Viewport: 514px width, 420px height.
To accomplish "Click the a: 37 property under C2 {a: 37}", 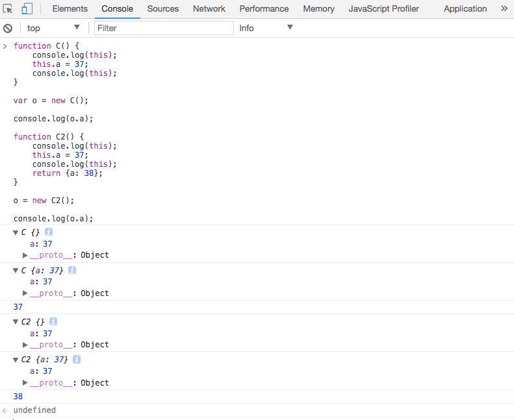I will point(41,371).
